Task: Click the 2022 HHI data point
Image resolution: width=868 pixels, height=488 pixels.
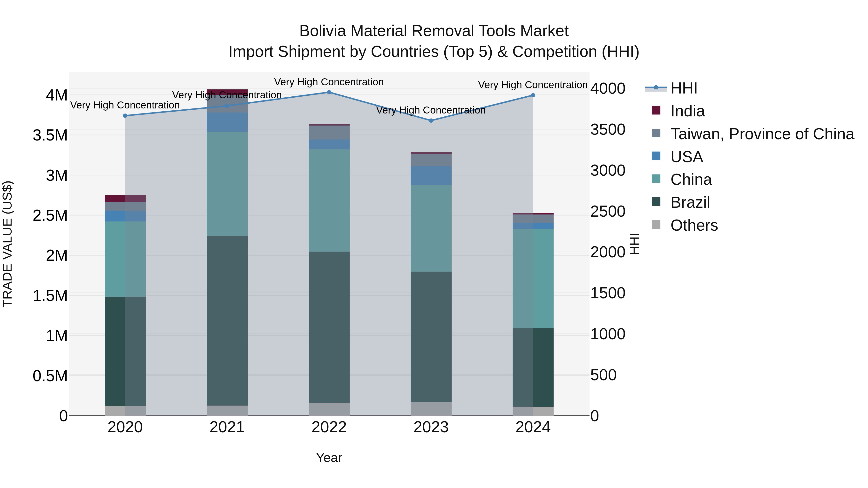Action: pyautogui.click(x=329, y=92)
